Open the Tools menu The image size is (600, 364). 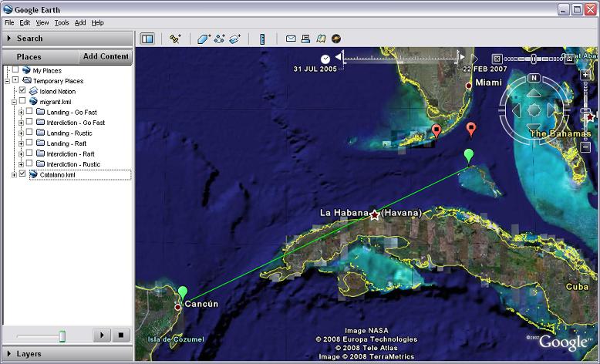point(62,22)
